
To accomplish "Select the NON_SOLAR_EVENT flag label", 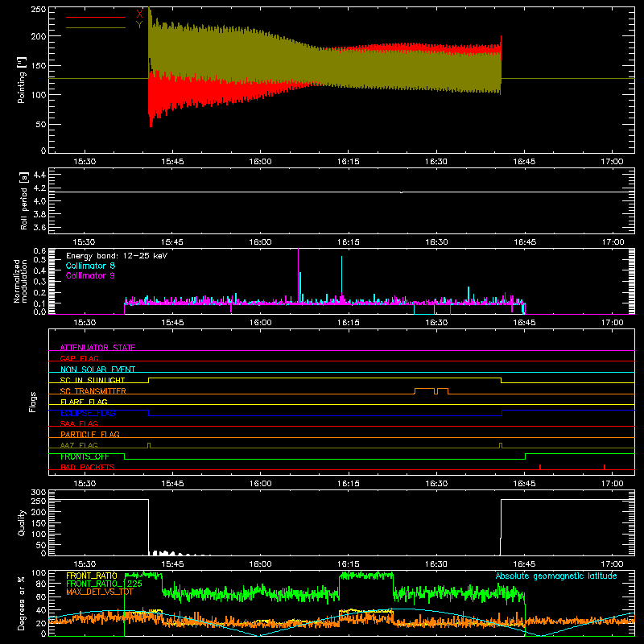I will pos(97,369).
